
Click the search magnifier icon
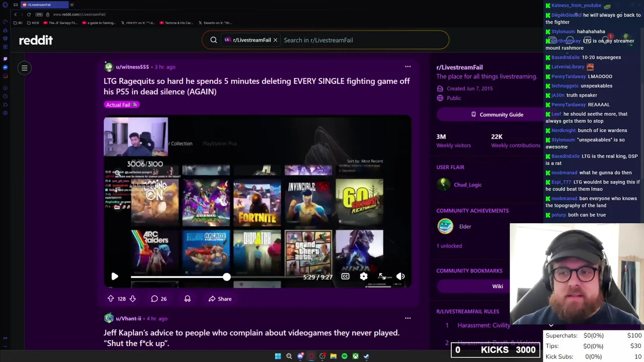click(213, 40)
